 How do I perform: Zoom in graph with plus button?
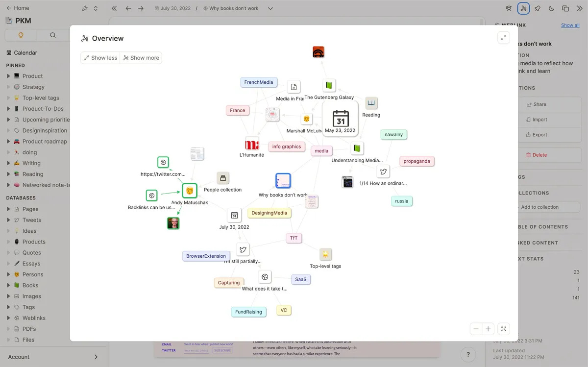point(488,329)
